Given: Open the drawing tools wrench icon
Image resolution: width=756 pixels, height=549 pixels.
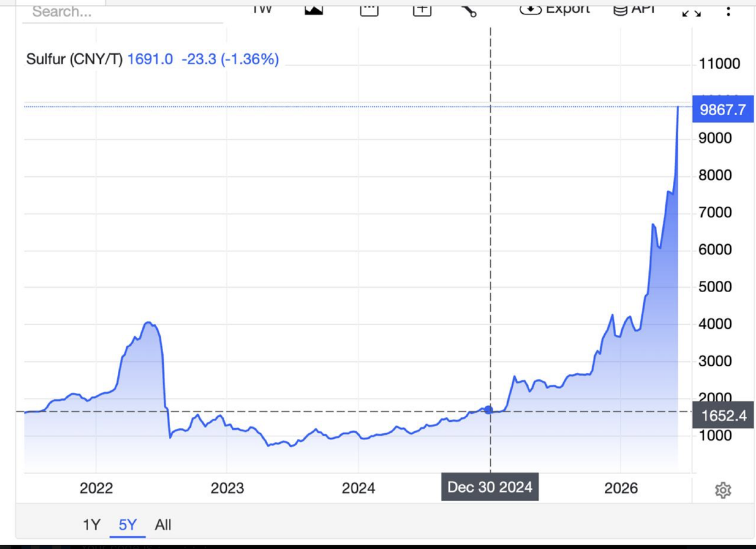Looking at the screenshot, I should pyautogui.click(x=469, y=9).
